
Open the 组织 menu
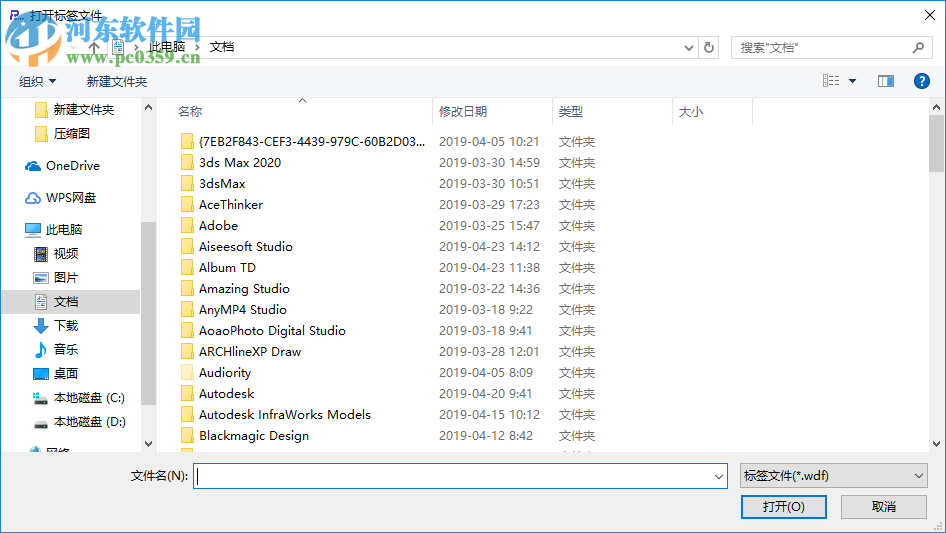point(37,81)
